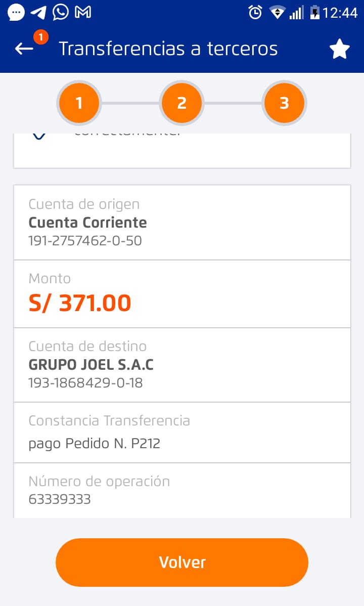The width and height of the screenshot is (364, 606).
Task: Tap the Wi-Fi status icon
Action: coord(277,12)
